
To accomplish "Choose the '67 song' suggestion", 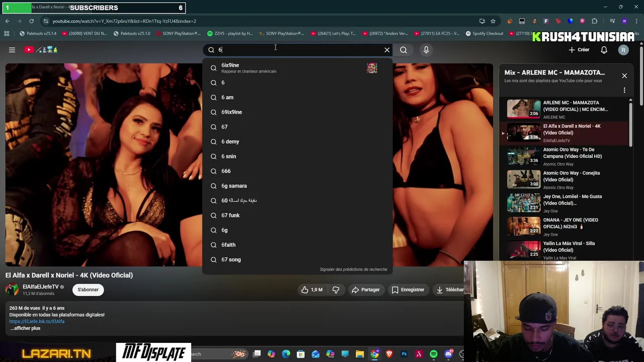I will [297, 259].
